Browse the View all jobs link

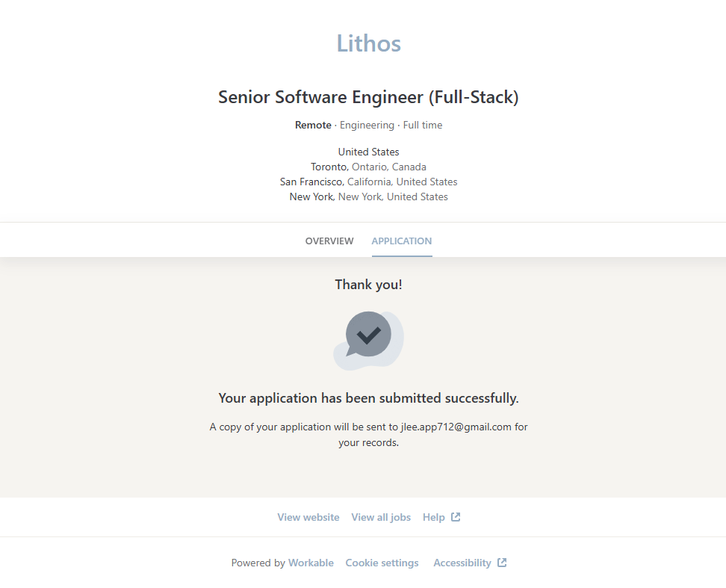381,517
